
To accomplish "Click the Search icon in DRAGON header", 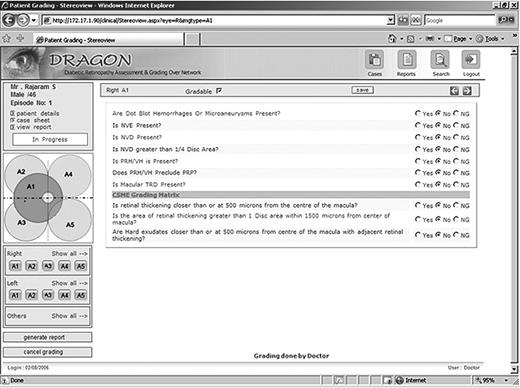I will [x=440, y=60].
